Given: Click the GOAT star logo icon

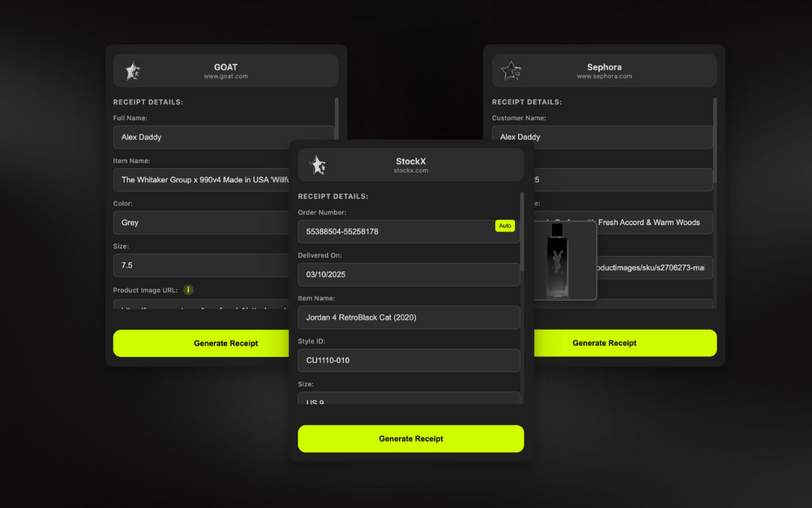Looking at the screenshot, I should point(133,71).
